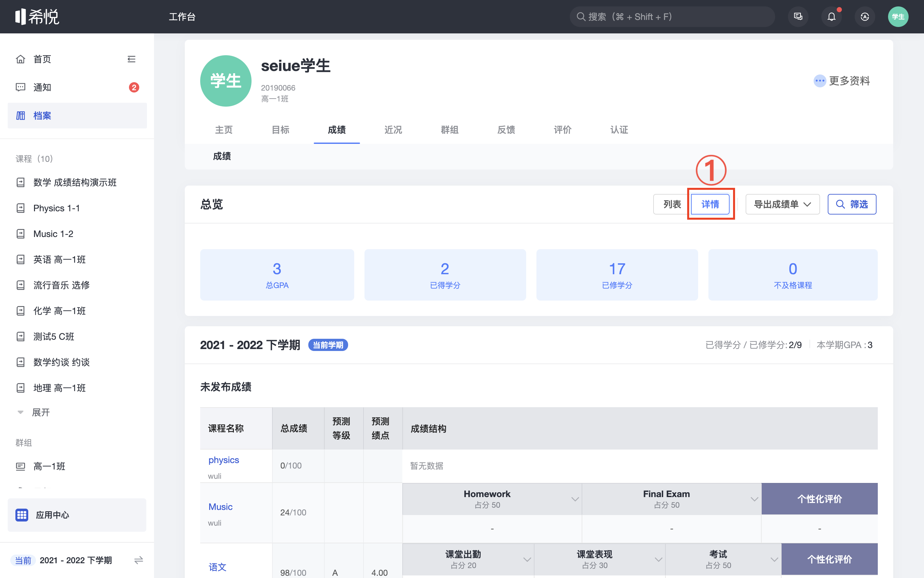The height and width of the screenshot is (578, 924).
Task: Click the 成绩 sub-tab under profile tabs
Action: point(222,156)
